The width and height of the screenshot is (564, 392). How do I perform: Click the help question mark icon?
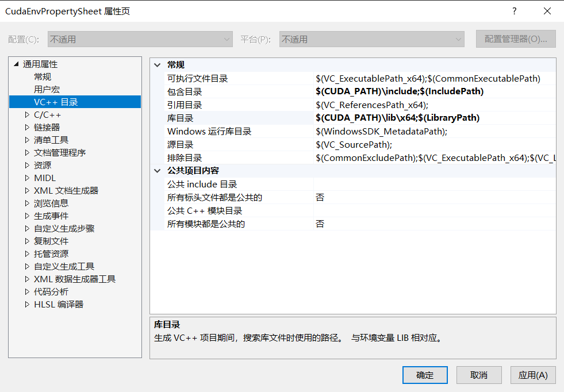coord(515,11)
